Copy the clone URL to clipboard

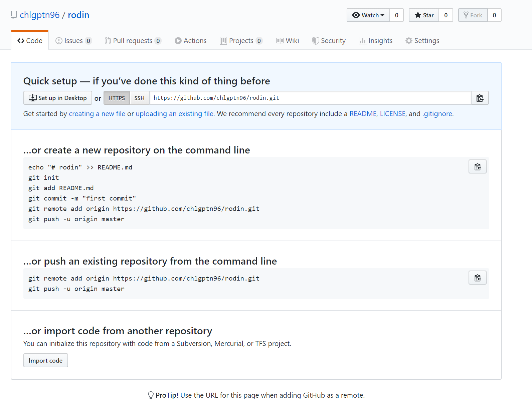pos(480,98)
